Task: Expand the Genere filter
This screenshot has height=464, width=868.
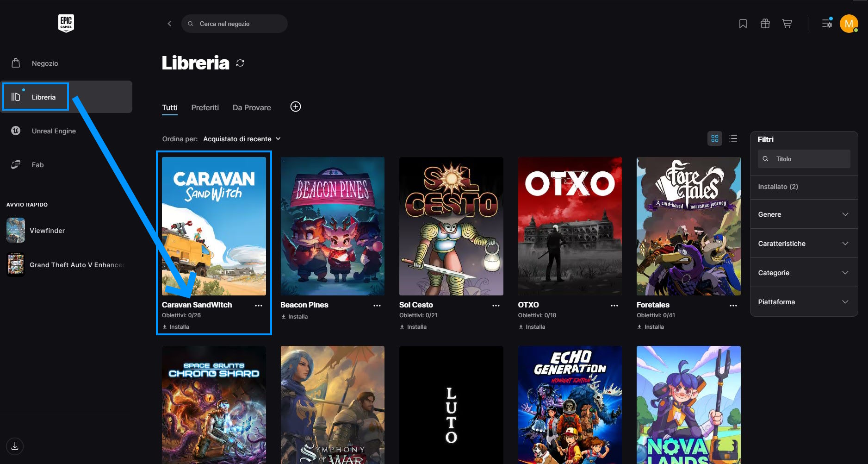Action: point(804,214)
